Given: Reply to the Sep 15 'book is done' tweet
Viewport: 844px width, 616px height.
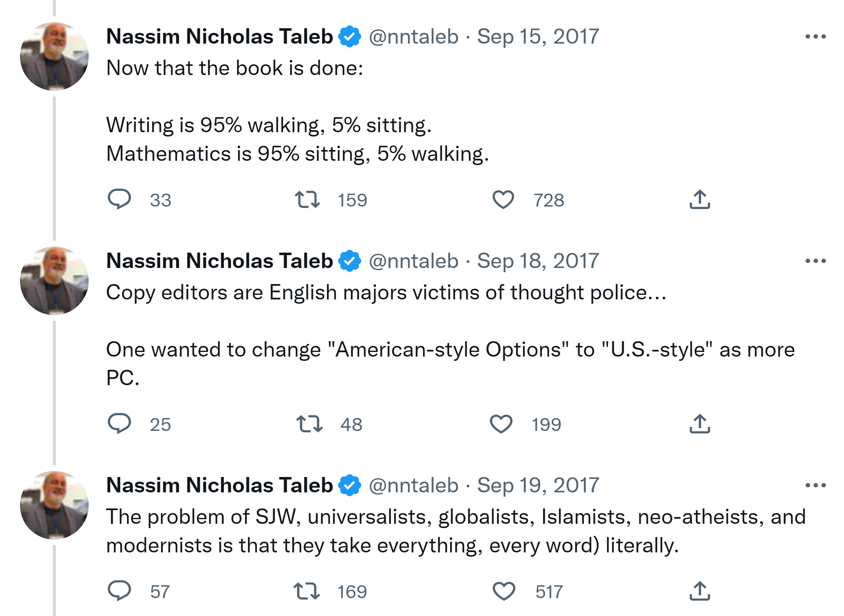Looking at the screenshot, I should [x=119, y=199].
